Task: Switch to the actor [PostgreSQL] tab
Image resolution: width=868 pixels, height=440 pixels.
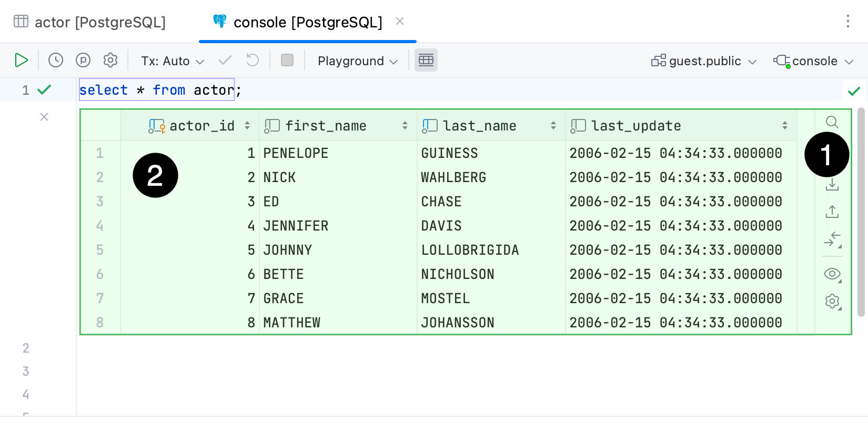Action: coord(89,22)
